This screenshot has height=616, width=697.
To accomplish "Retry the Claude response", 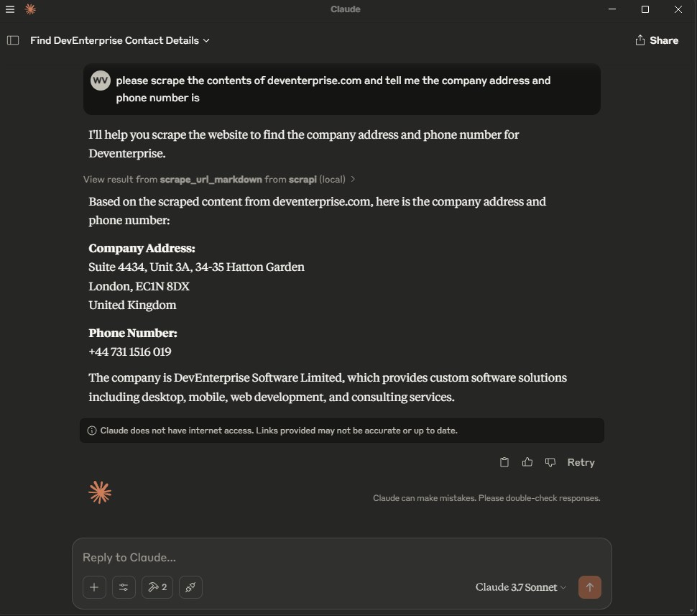I will [581, 462].
